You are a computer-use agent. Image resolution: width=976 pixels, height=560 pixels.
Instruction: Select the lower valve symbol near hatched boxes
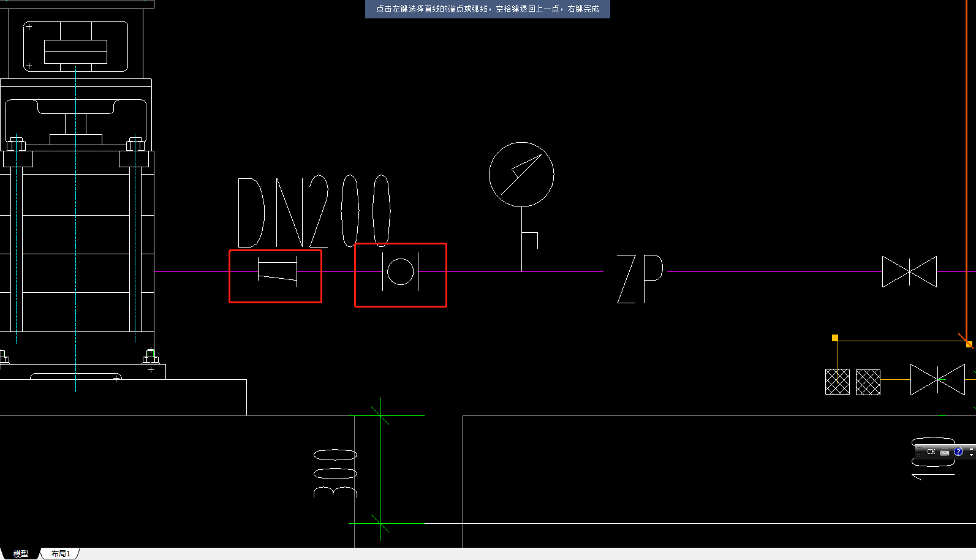pos(937,379)
